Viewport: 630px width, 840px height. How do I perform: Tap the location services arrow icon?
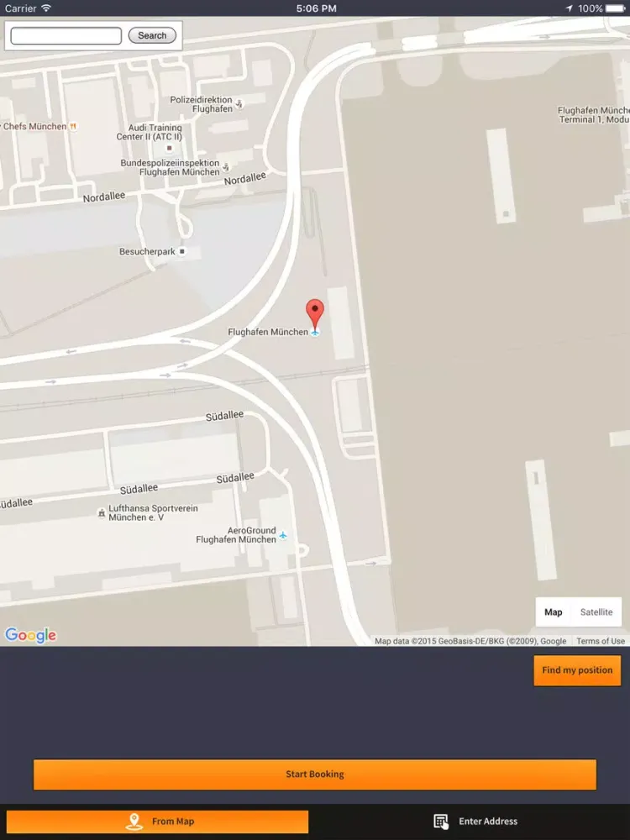pos(569,8)
